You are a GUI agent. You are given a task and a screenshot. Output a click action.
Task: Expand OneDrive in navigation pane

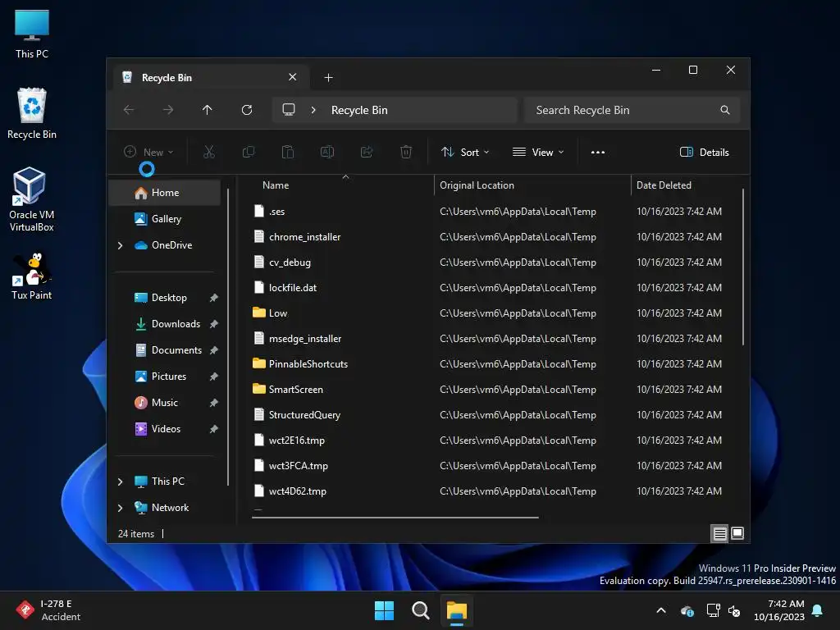[x=120, y=245]
